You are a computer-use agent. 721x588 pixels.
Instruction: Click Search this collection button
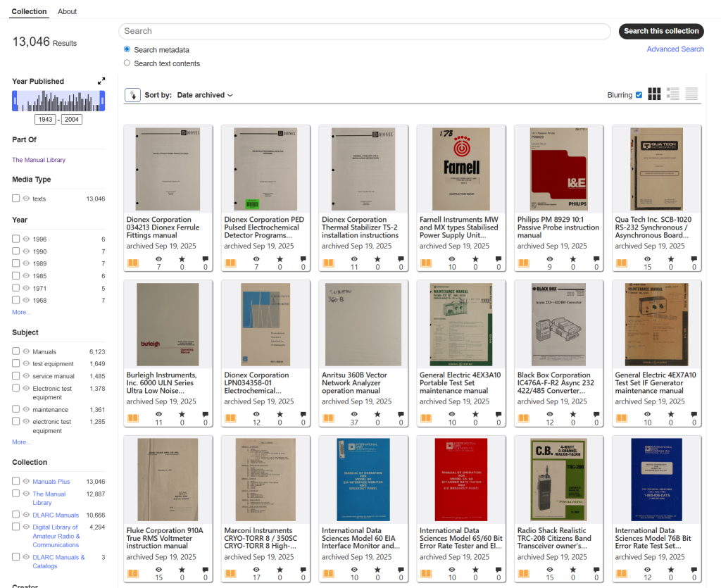[661, 31]
